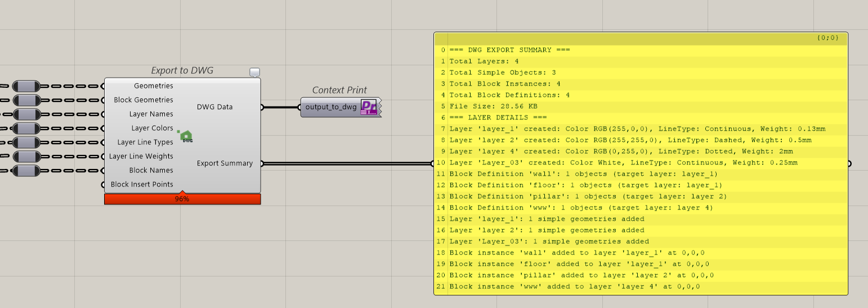Click the Context Print title
Viewport: 868px width, 308px height.
339,90
